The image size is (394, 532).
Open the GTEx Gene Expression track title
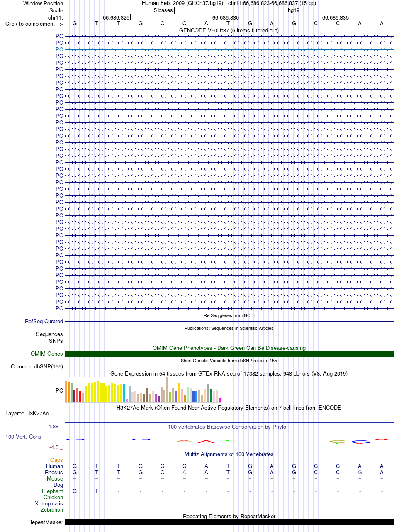pos(229,373)
